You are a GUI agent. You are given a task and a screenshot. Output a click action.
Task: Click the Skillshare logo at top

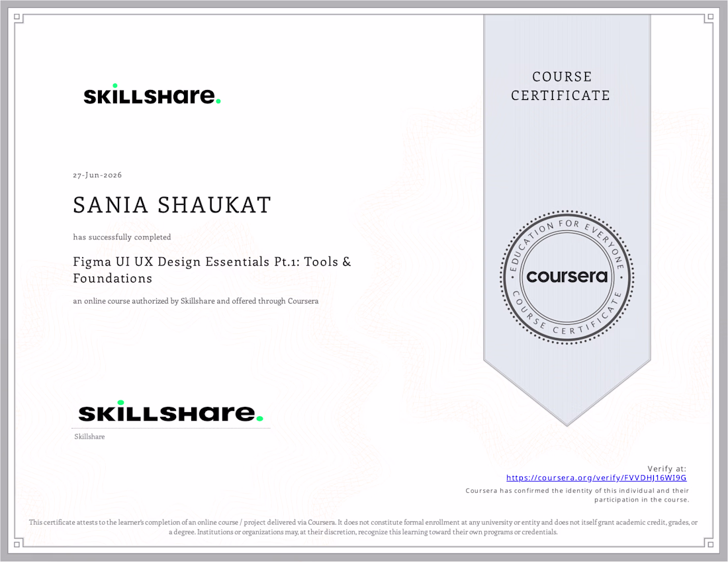(152, 94)
